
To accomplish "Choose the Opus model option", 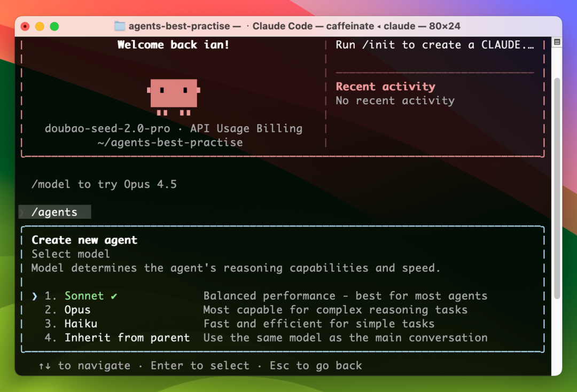I will (77, 310).
